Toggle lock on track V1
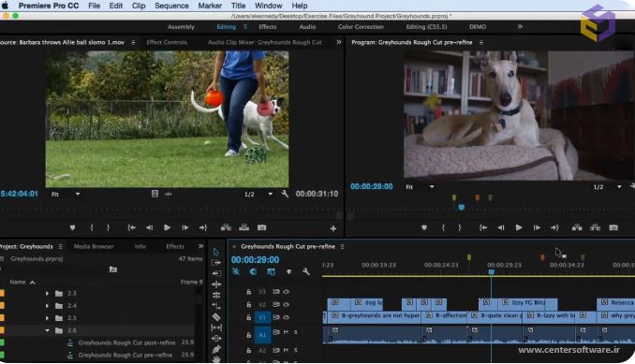The height and width of the screenshot is (364, 635). click(x=248, y=317)
